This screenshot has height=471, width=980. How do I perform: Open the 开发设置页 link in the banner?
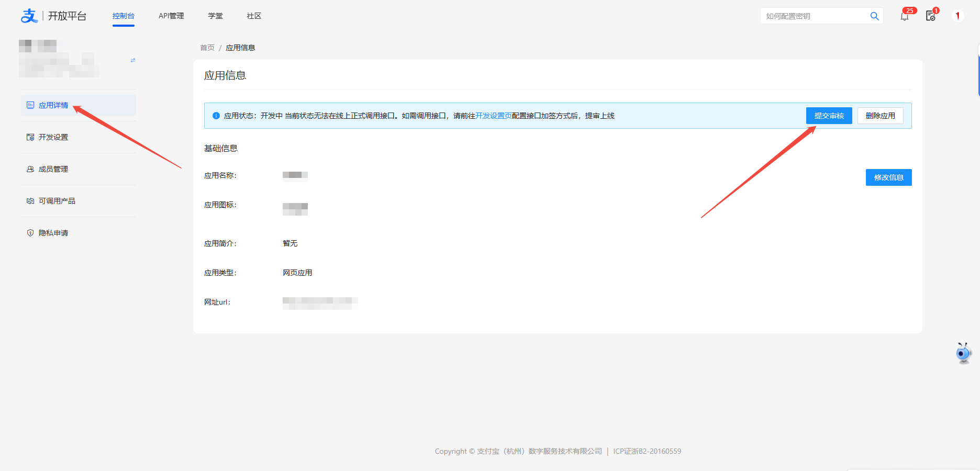click(x=494, y=115)
